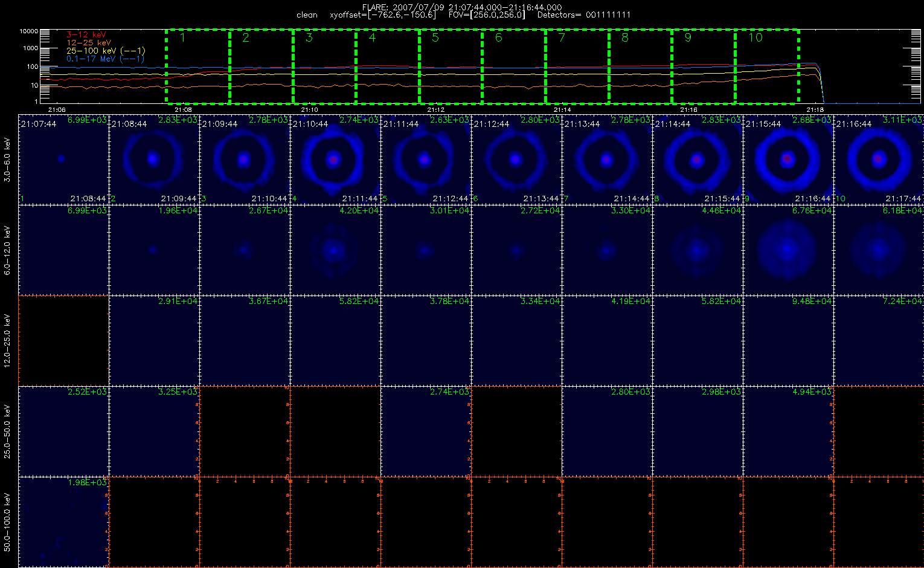
Task: Select the '25-100 keV (--1)' legend entry
Action: coord(106,51)
